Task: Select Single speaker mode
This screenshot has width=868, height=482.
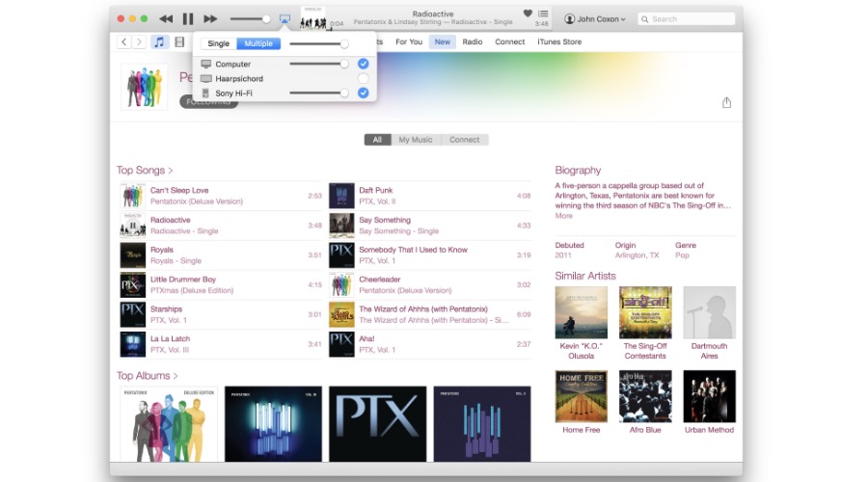Action: coord(218,43)
